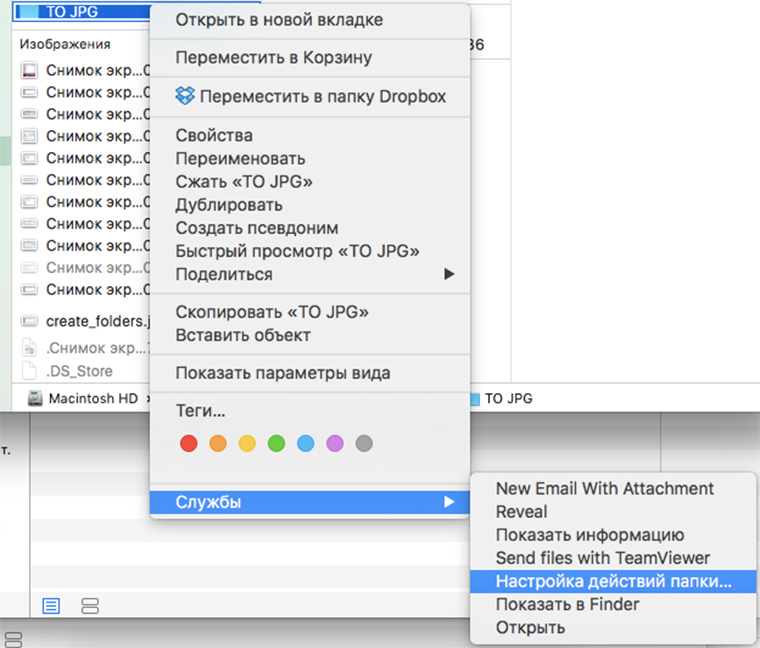Choose Сжать «TO JPG»
The image size is (760, 648).
(x=310, y=182)
